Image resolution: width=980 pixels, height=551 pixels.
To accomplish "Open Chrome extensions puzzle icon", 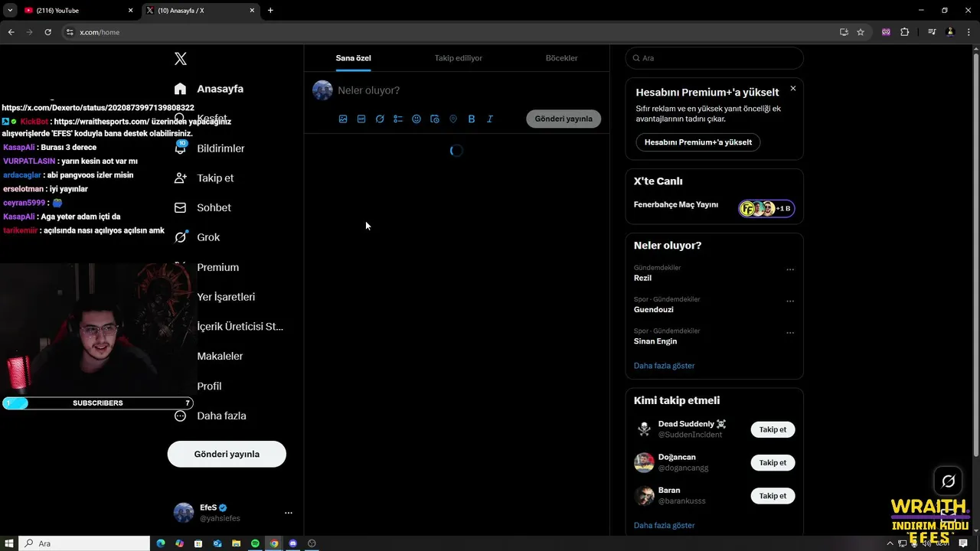I will [905, 32].
